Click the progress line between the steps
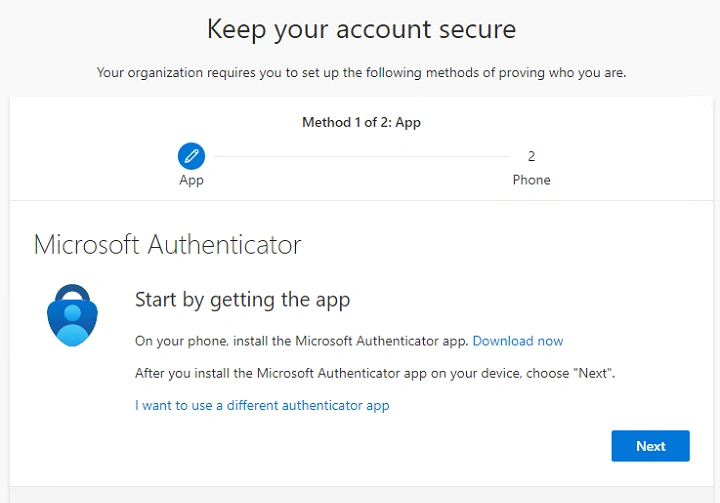Image resolution: width=720 pixels, height=503 pixels. coord(360,156)
